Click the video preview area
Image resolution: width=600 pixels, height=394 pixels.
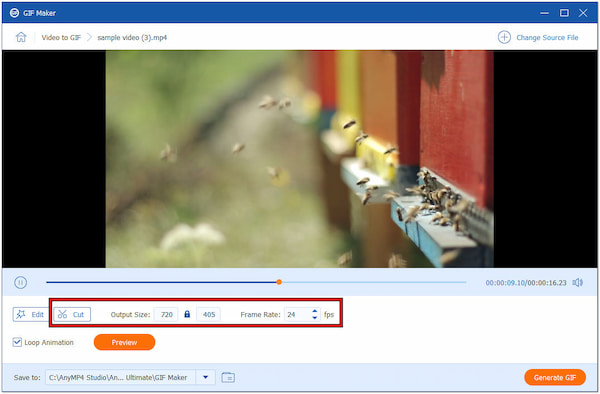coord(299,159)
